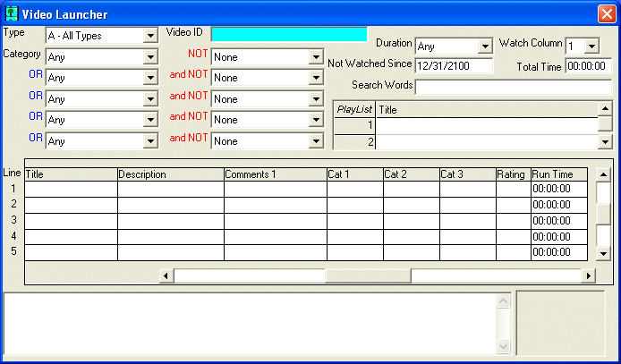Click the large notes text area at bottom
The height and width of the screenshot is (364, 621).
(x=251, y=323)
